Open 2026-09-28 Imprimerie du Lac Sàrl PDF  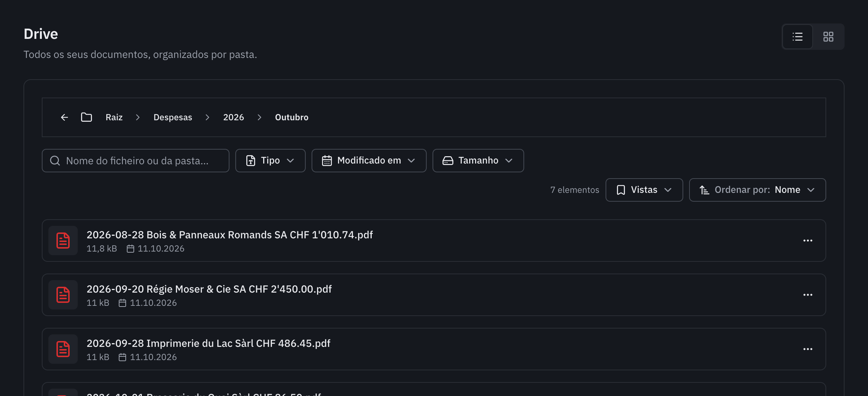coord(209,343)
